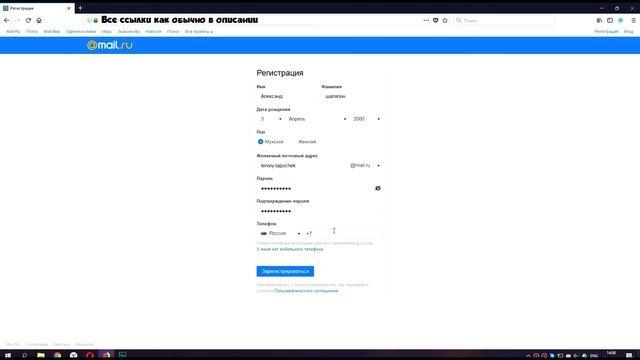This screenshot has width=640, height=360.
Task: Select the Женский gender option
Action: (307, 142)
